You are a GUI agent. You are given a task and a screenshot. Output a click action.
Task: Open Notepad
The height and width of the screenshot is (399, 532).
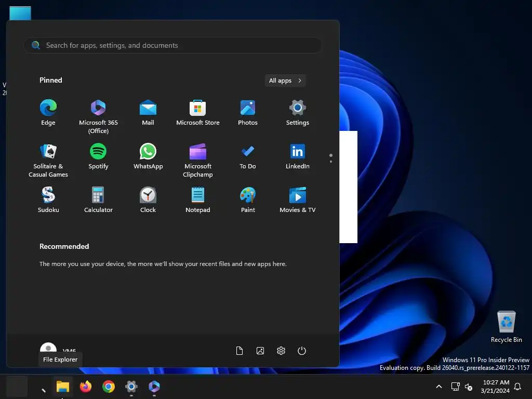pyautogui.click(x=198, y=200)
